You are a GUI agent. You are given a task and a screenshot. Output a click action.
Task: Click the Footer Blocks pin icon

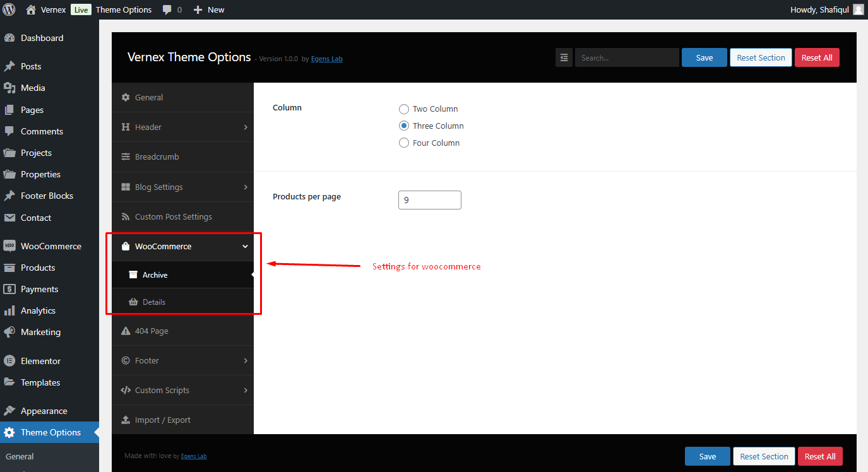pos(9,196)
